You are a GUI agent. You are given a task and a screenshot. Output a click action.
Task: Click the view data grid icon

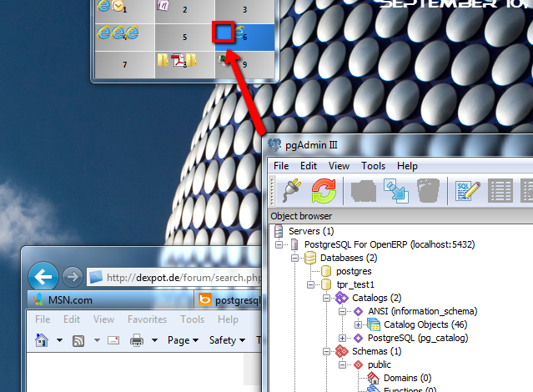click(x=500, y=191)
